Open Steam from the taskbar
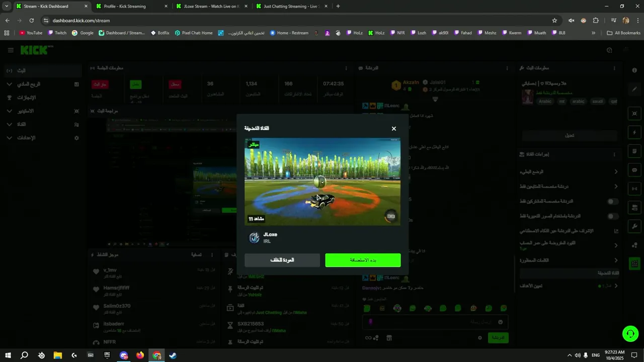Image resolution: width=644 pixels, height=362 pixels. (173, 355)
